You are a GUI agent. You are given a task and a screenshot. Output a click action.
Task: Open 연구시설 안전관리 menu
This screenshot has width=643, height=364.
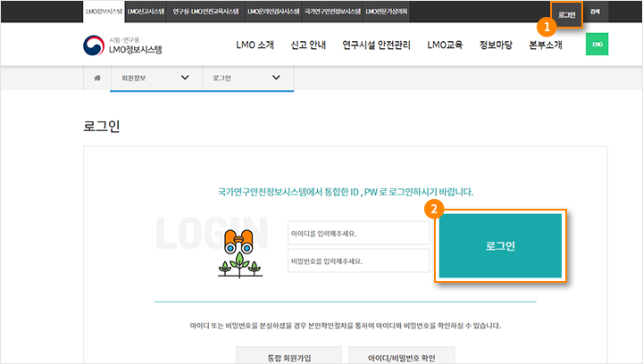377,45
